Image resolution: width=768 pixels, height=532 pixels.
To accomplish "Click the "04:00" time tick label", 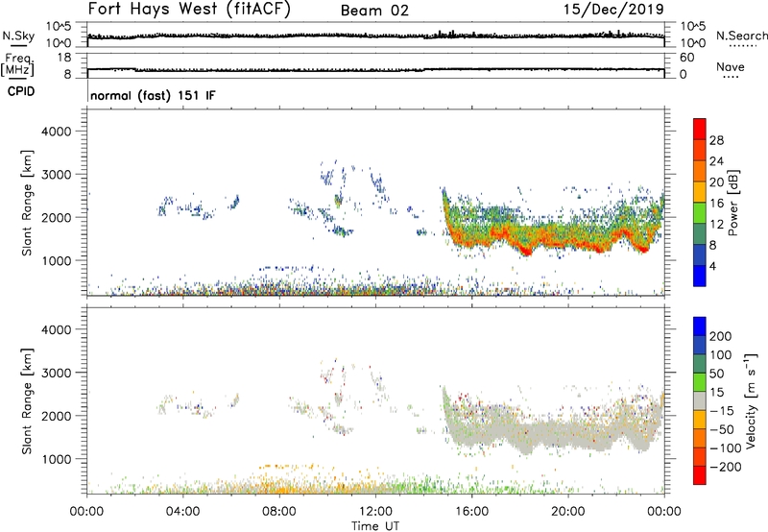I will (182, 512).
